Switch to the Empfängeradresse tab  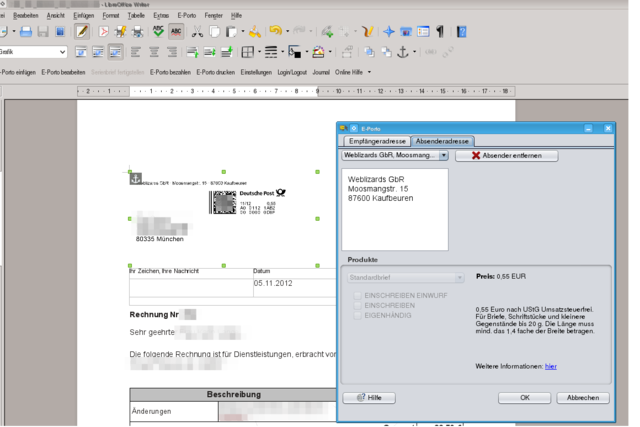click(377, 141)
